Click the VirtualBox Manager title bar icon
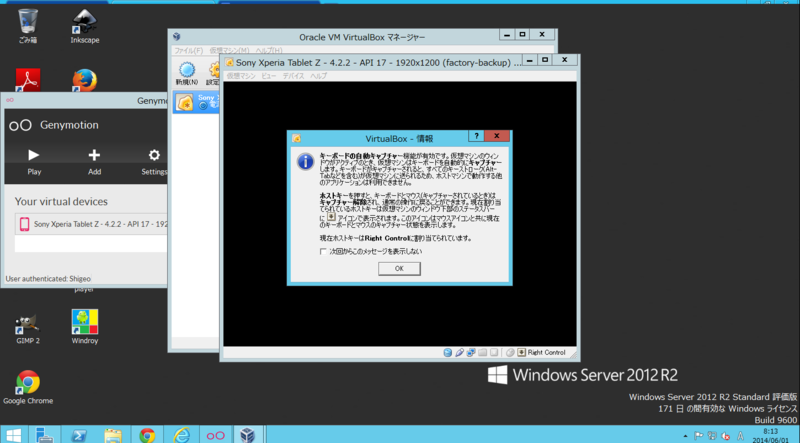Screen dimensions: 800x443 pyautogui.click(x=177, y=37)
